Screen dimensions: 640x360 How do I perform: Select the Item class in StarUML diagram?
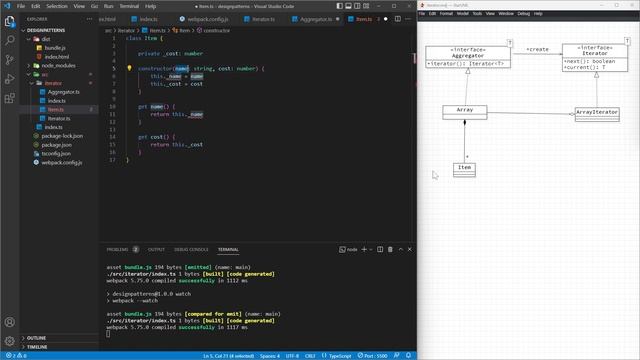click(x=464, y=170)
